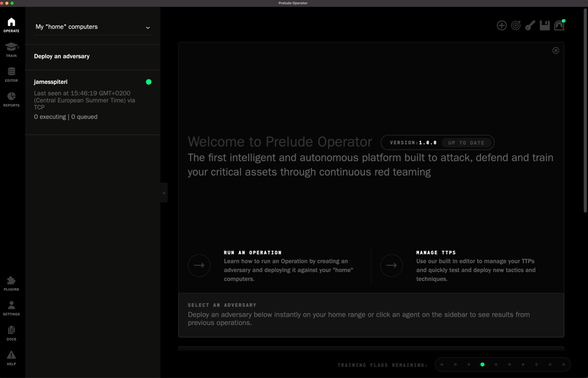Open Settings from the sidebar
The width and height of the screenshot is (588, 378).
click(11, 308)
